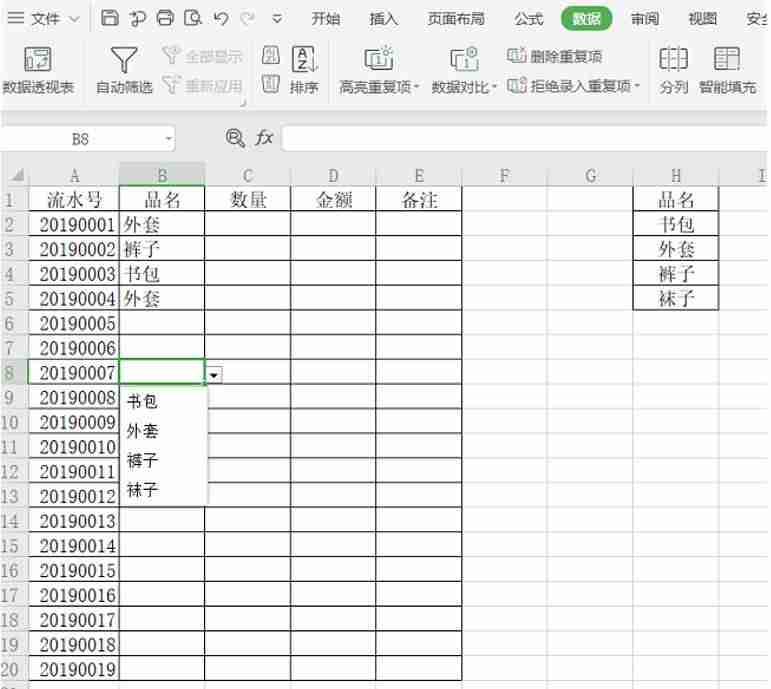
Task: Select column B header
Action: [x=162, y=175]
